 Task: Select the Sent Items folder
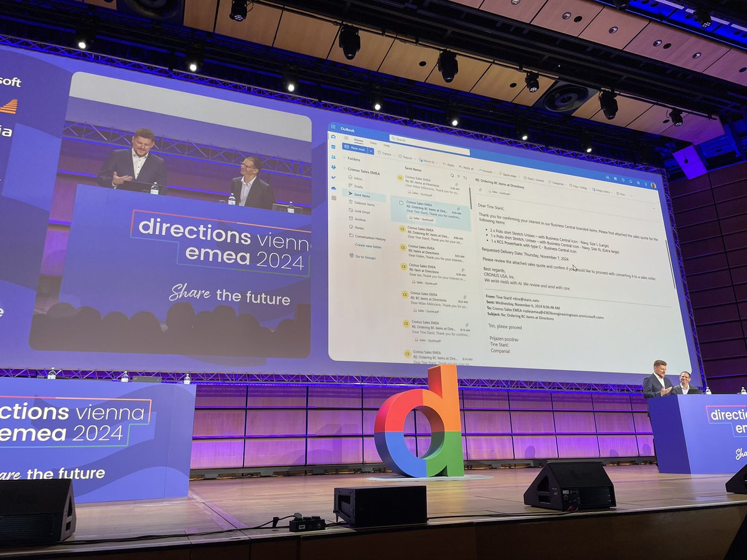click(x=364, y=195)
